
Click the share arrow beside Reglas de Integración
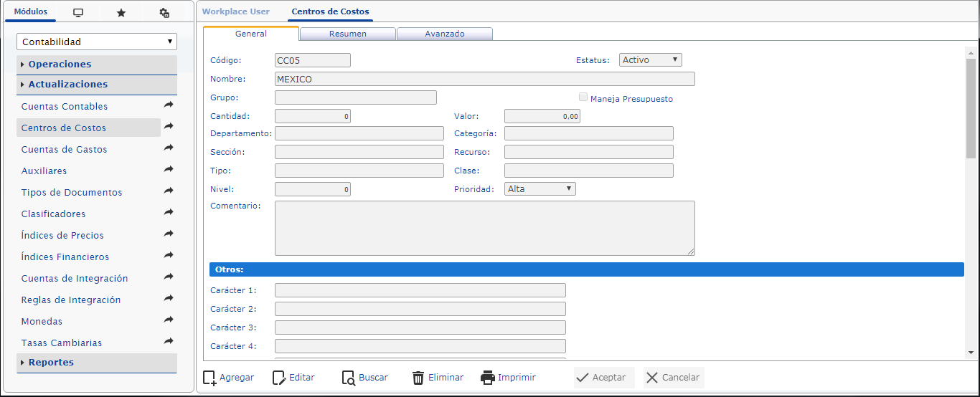click(169, 299)
